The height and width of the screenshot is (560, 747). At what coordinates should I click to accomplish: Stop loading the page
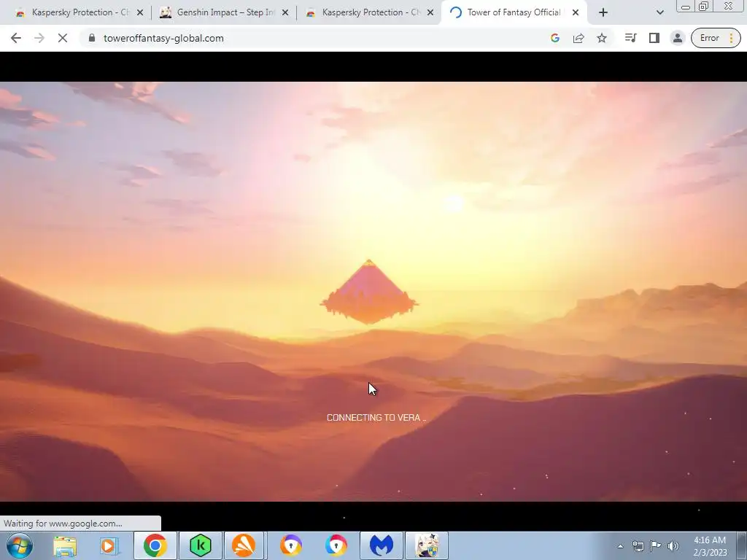point(63,38)
